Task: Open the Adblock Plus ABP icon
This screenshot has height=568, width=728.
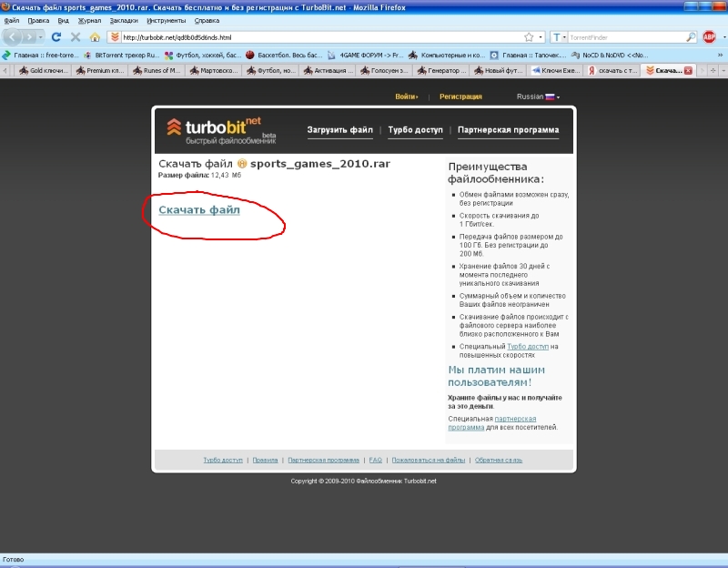Action: tap(709, 37)
